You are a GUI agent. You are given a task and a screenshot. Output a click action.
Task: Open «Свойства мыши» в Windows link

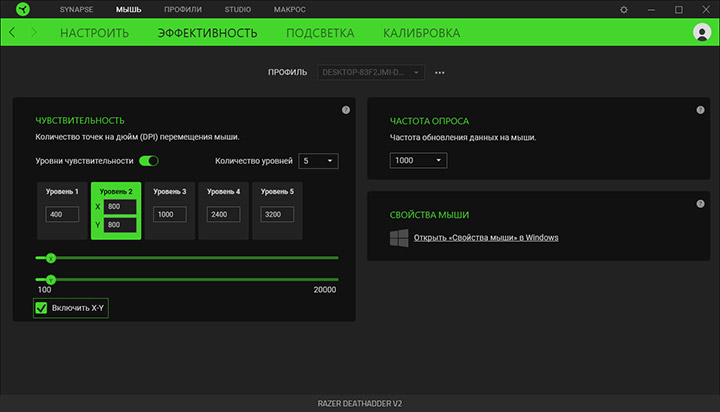click(x=486, y=237)
